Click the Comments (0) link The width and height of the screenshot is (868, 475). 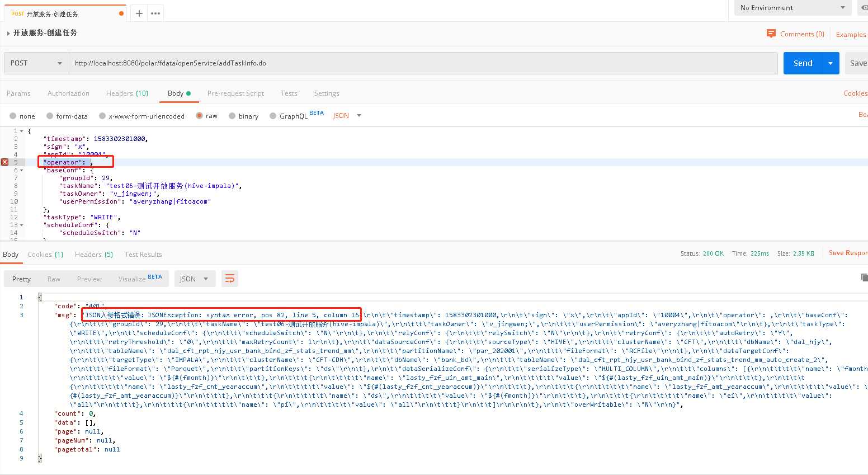click(x=802, y=34)
